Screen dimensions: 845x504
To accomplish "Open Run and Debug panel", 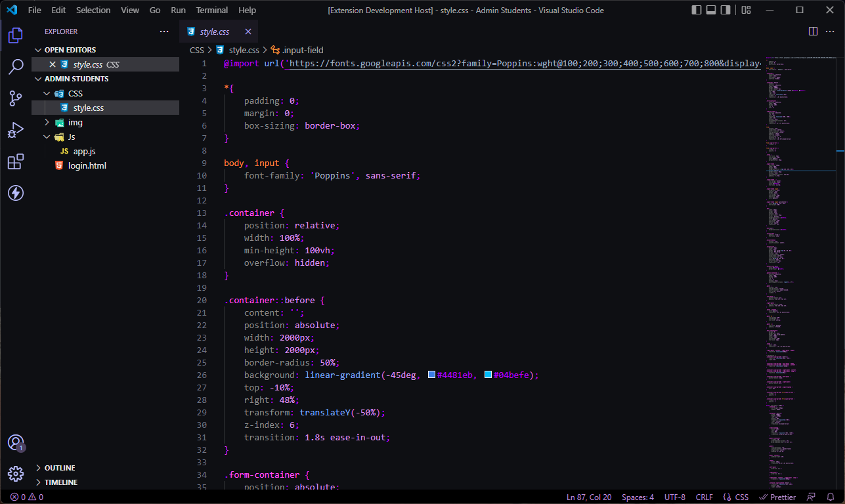I will [x=16, y=129].
